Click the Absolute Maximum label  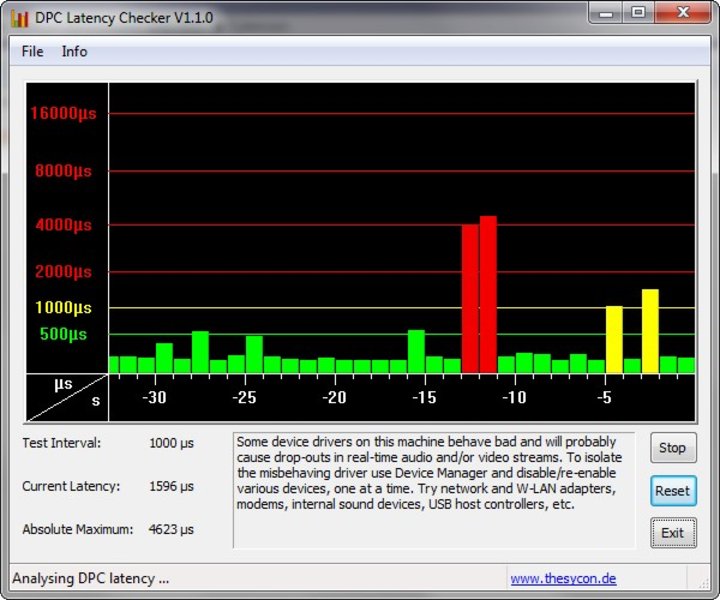pyautogui.click(x=78, y=529)
